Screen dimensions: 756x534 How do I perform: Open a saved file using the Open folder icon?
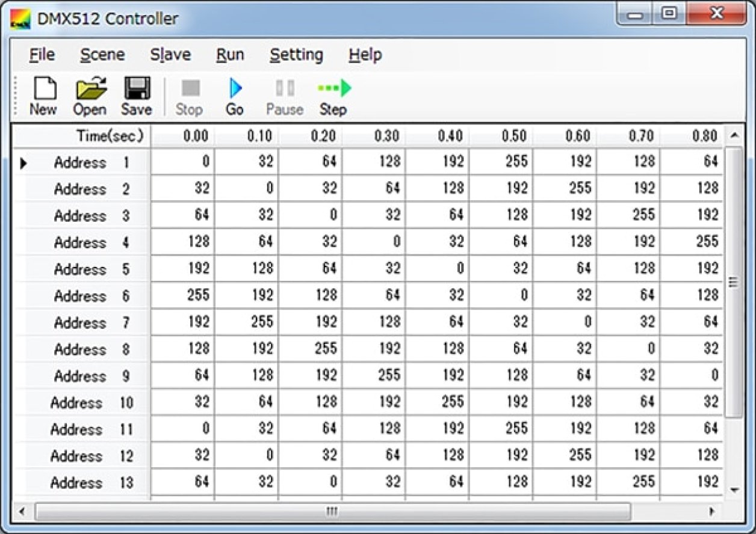pyautogui.click(x=89, y=95)
